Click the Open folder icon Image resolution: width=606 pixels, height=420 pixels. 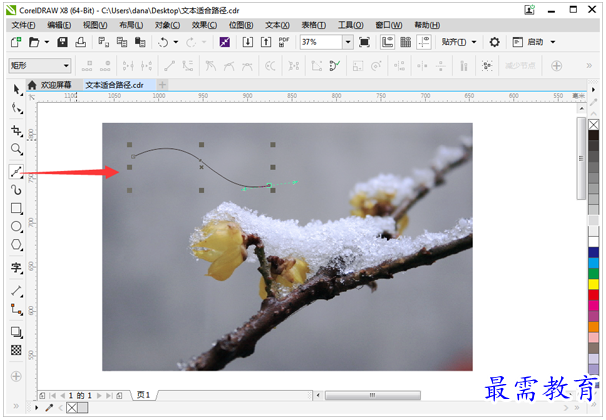pyautogui.click(x=34, y=42)
